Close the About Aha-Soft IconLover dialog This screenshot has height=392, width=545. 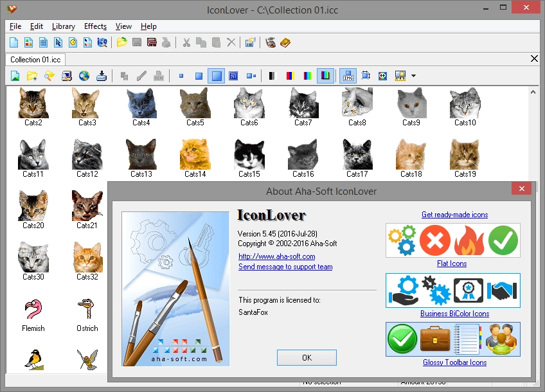(521, 188)
